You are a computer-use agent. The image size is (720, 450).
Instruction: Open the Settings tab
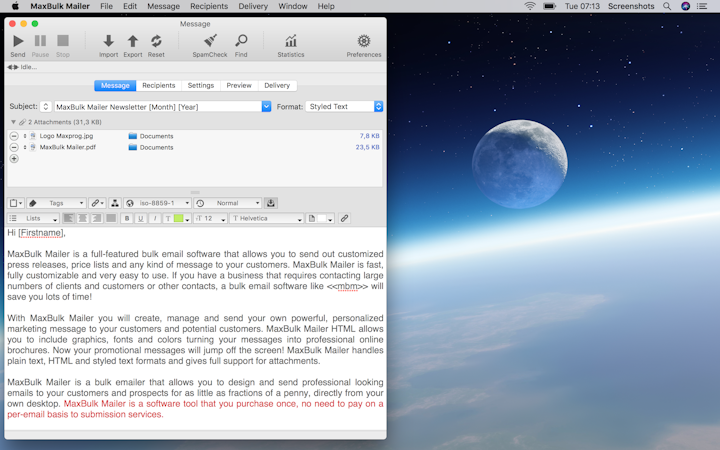click(x=201, y=85)
